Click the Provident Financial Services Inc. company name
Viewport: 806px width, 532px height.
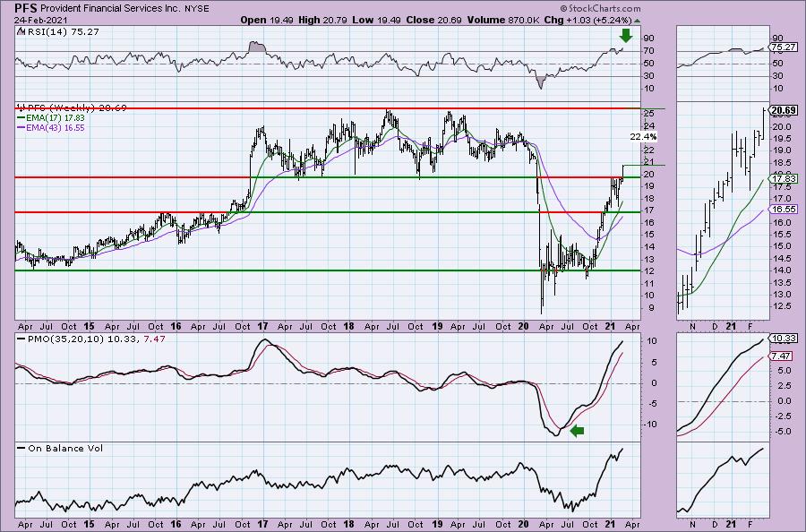(110, 9)
